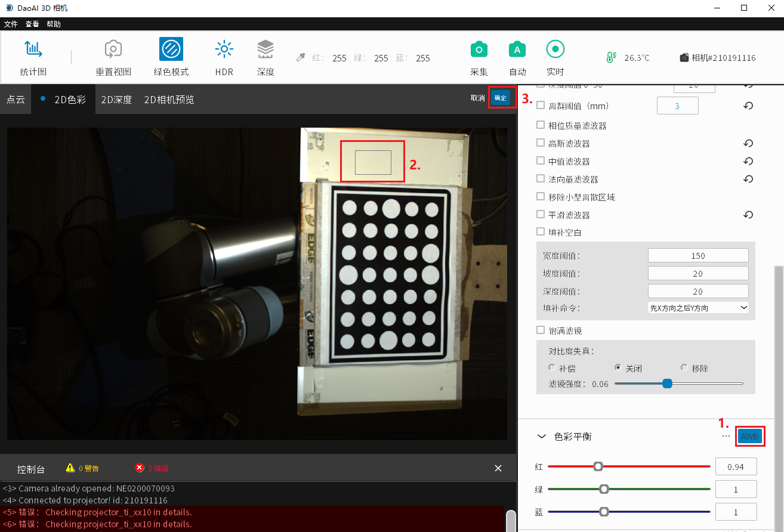784x532 pixels.
Task: Enable HDR from the toolbar
Action: click(224, 50)
